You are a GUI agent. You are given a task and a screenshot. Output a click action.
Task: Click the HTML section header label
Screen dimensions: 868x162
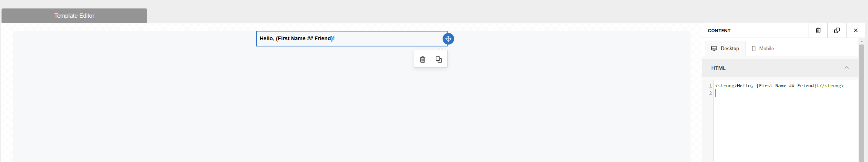718,68
